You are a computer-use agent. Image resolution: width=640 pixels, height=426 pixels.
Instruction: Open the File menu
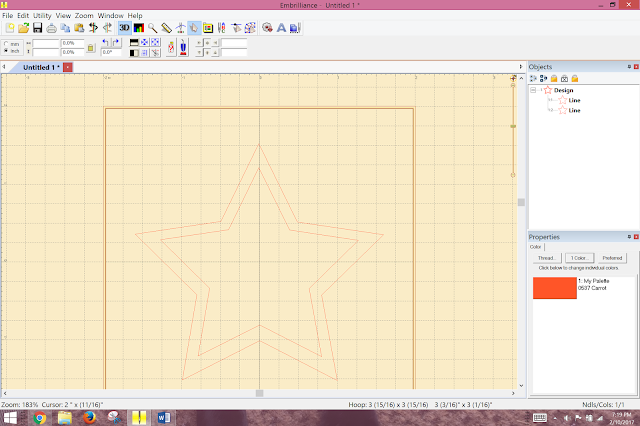[x=8, y=16]
